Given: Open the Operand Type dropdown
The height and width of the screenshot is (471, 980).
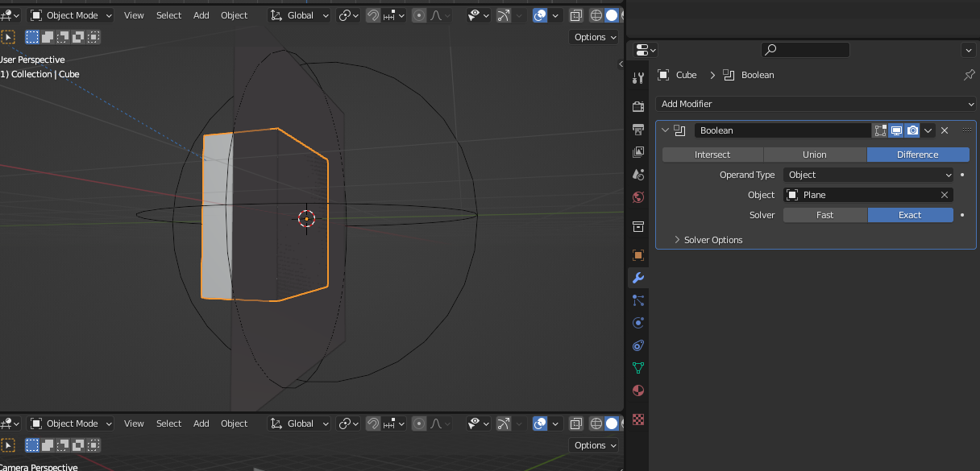Looking at the screenshot, I should pyautogui.click(x=867, y=175).
